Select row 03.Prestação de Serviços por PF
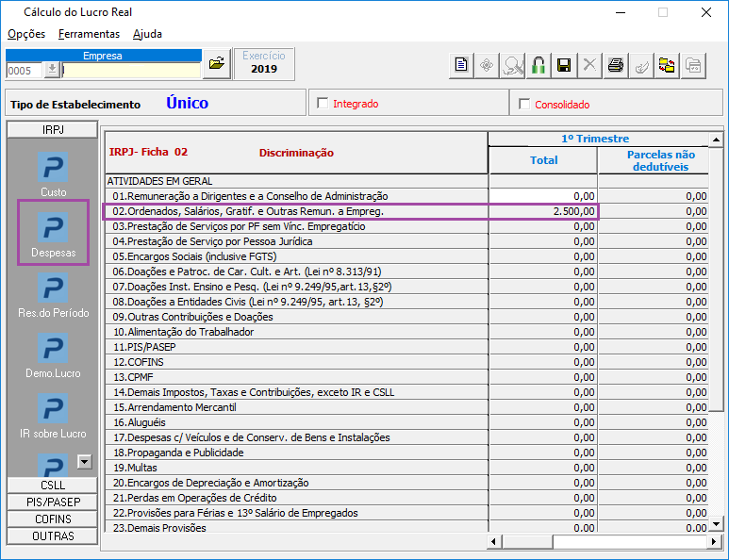This screenshot has height=560, width=729. point(297,226)
